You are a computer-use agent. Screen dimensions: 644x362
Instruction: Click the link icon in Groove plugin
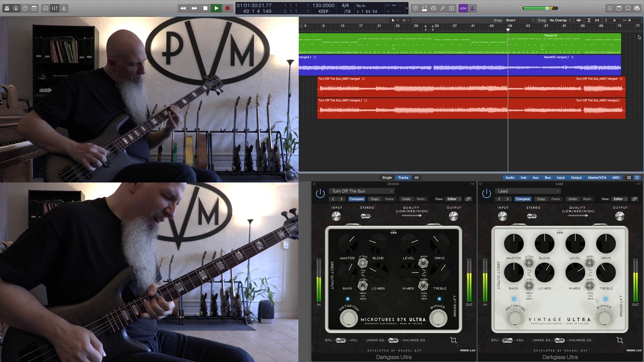click(468, 199)
